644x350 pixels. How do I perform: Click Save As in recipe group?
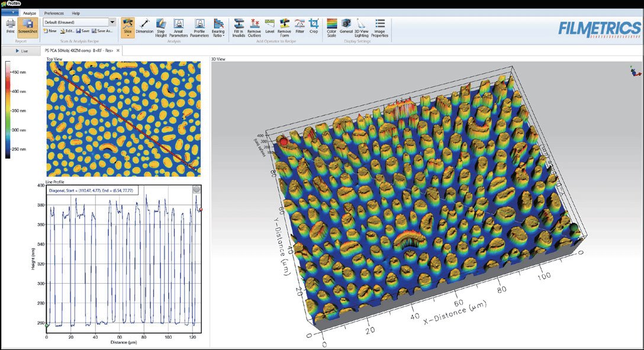click(102, 31)
